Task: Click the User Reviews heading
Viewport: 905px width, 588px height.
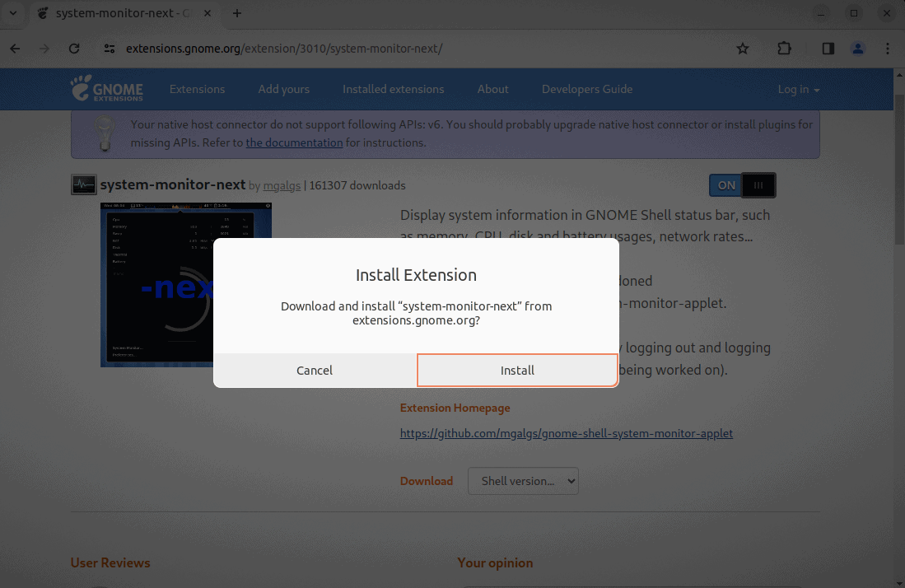Action: point(110,562)
